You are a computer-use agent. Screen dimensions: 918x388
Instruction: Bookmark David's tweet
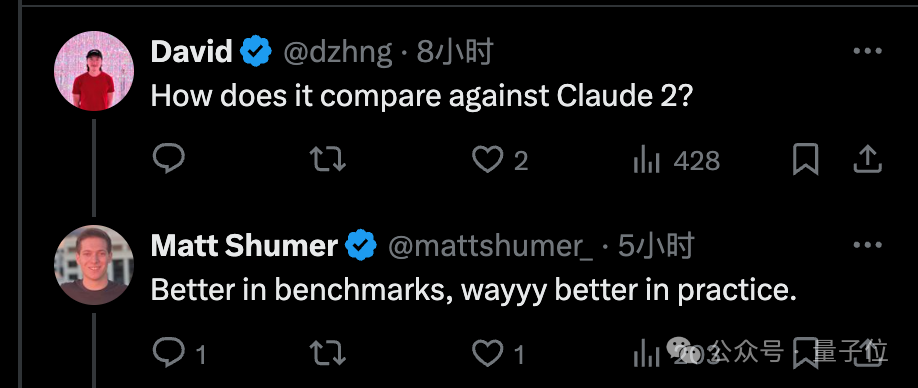coord(805,159)
